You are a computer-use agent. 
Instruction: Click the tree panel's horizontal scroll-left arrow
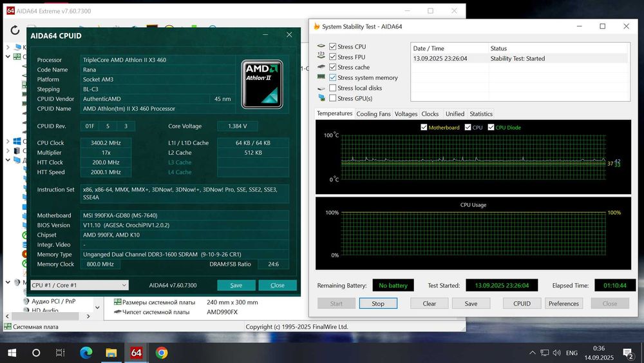coord(7,316)
